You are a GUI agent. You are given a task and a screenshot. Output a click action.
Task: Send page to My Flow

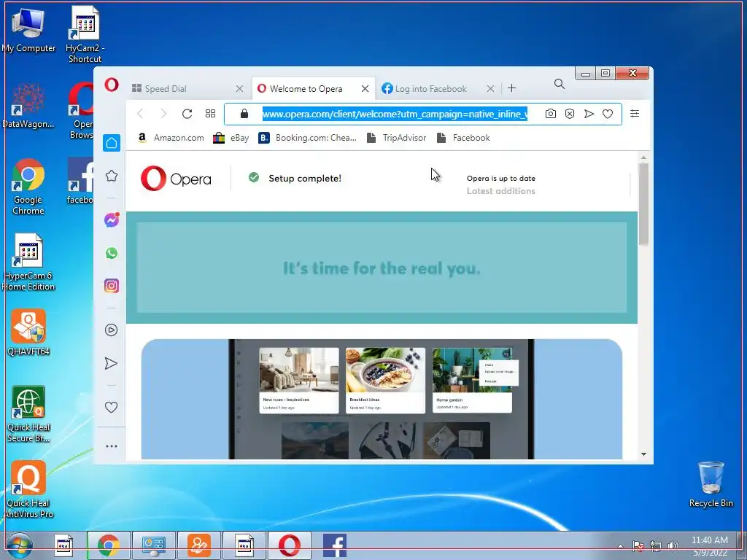589,114
